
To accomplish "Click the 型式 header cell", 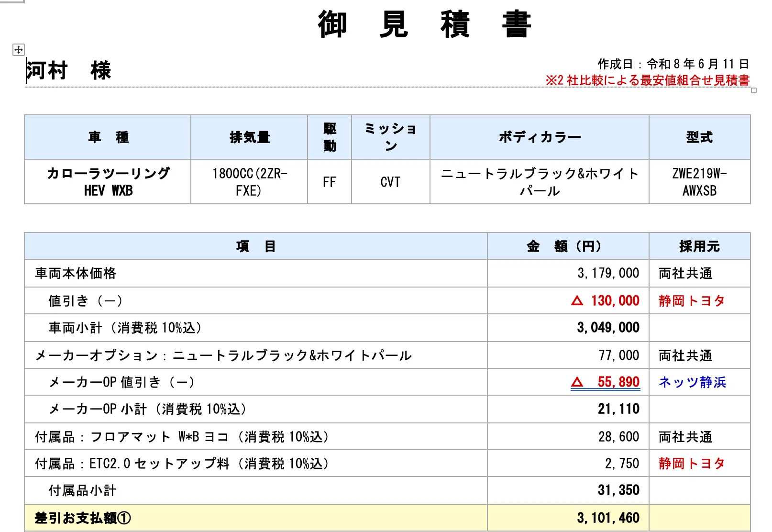I will (699, 137).
